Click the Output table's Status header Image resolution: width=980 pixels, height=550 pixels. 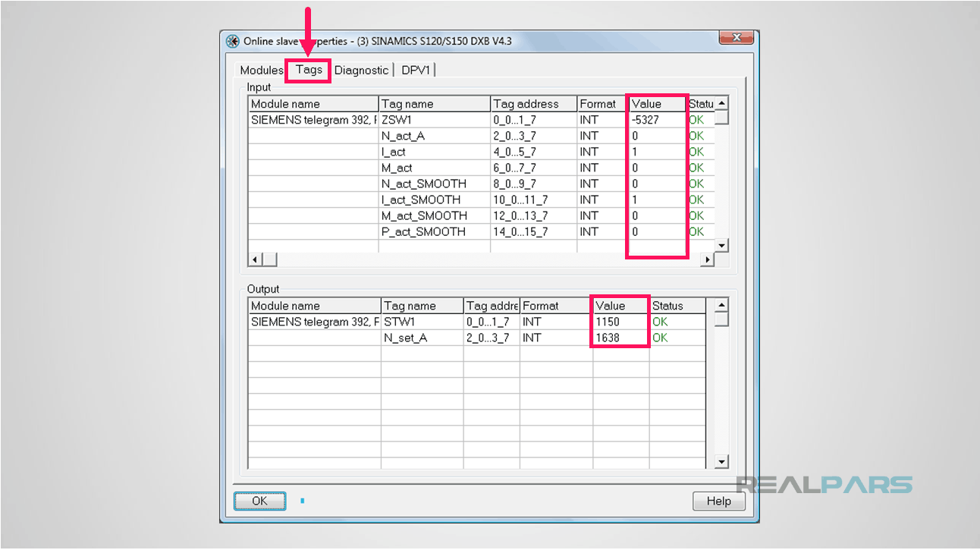677,306
